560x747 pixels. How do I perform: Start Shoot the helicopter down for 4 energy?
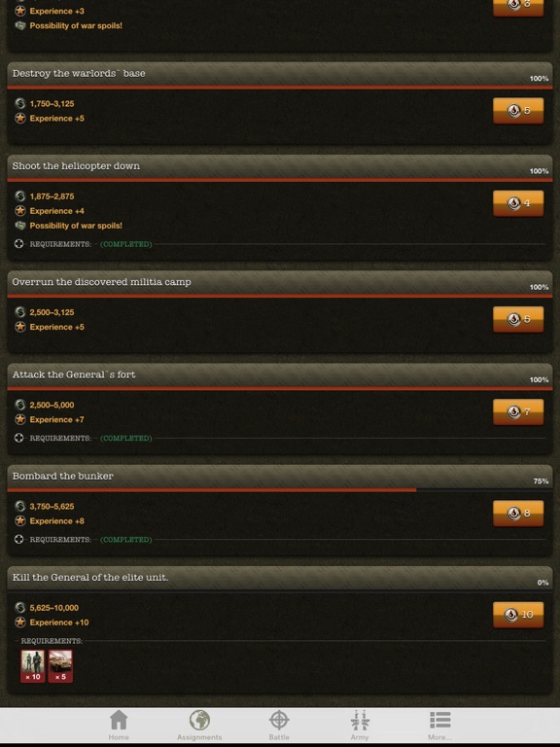click(518, 203)
